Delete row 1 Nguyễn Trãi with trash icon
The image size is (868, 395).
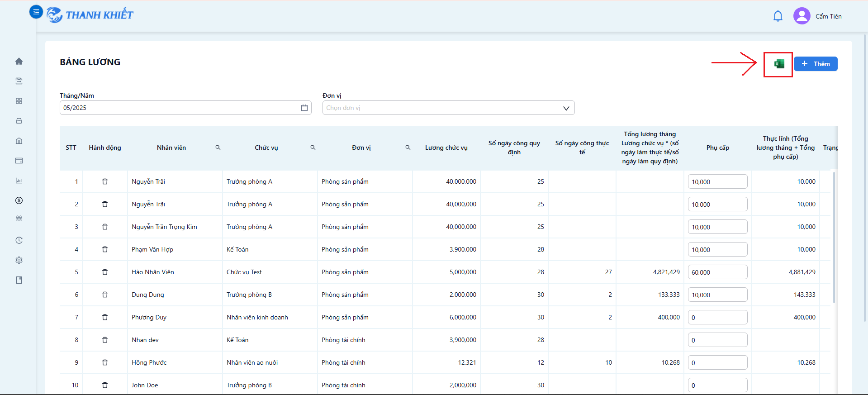click(105, 181)
